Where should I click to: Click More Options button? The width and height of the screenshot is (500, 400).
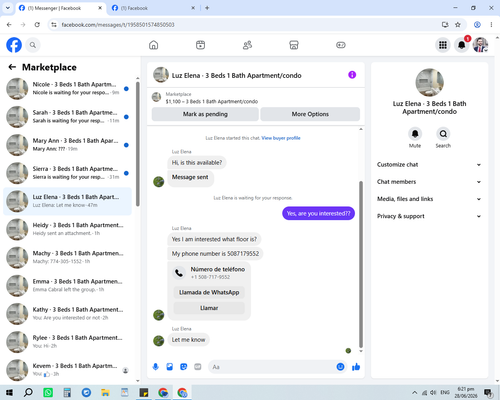click(x=310, y=114)
